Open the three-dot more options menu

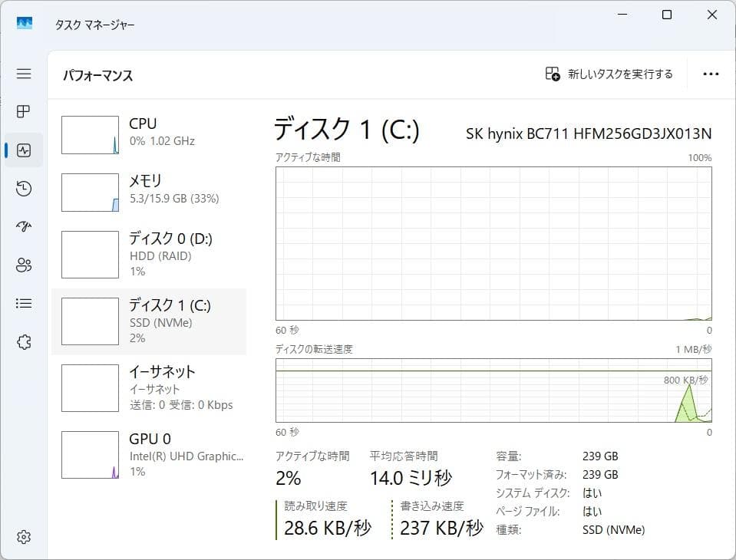pos(710,74)
